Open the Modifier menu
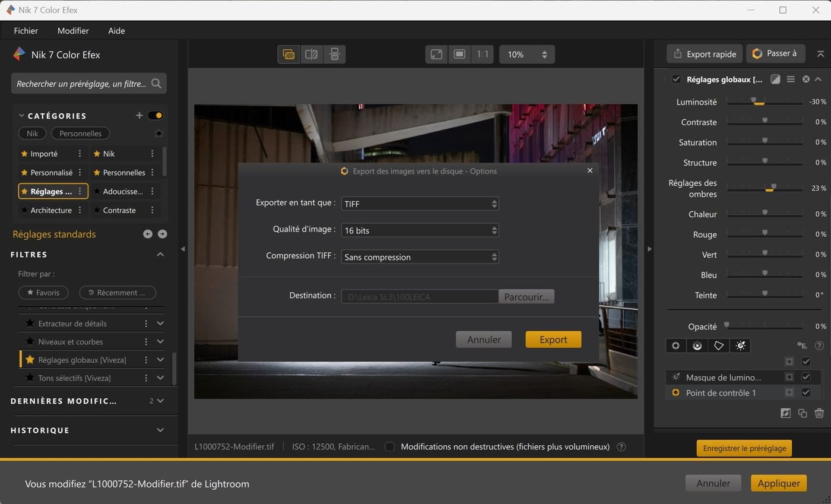 click(x=73, y=31)
